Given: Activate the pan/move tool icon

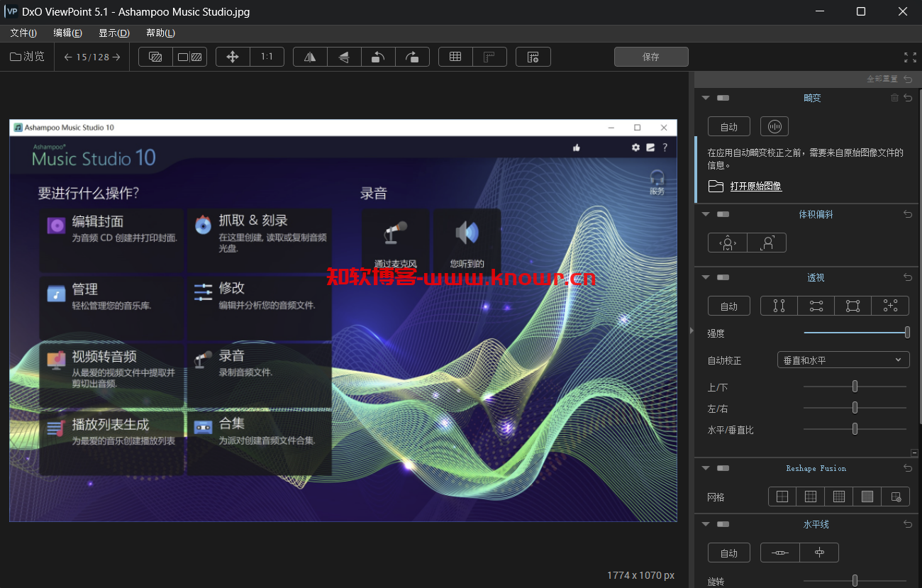Looking at the screenshot, I should [233, 57].
